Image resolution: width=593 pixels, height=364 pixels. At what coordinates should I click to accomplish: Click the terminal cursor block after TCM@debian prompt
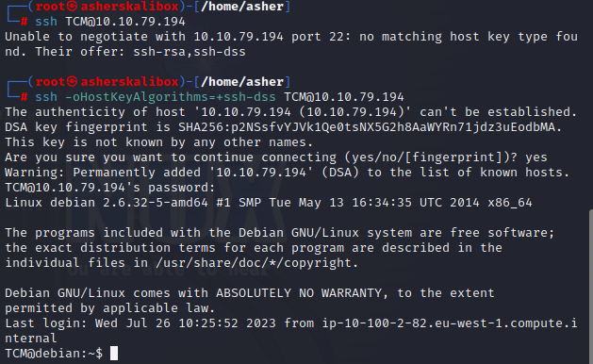tap(114, 353)
